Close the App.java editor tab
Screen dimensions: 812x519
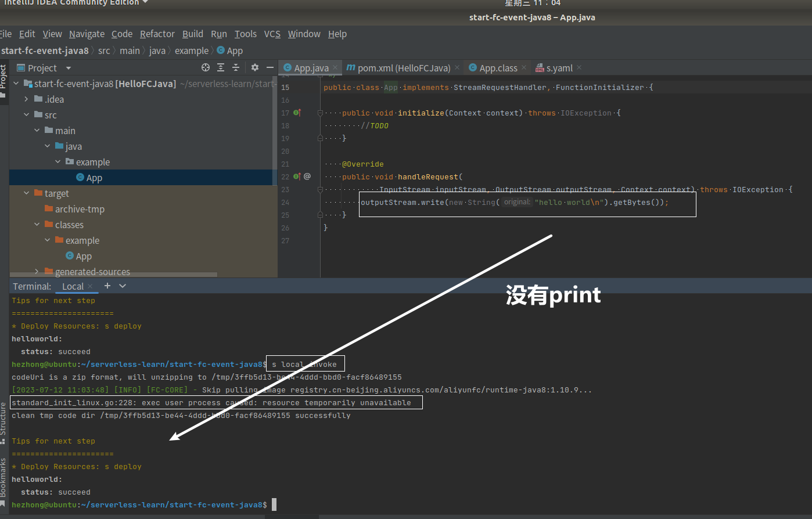click(x=335, y=68)
